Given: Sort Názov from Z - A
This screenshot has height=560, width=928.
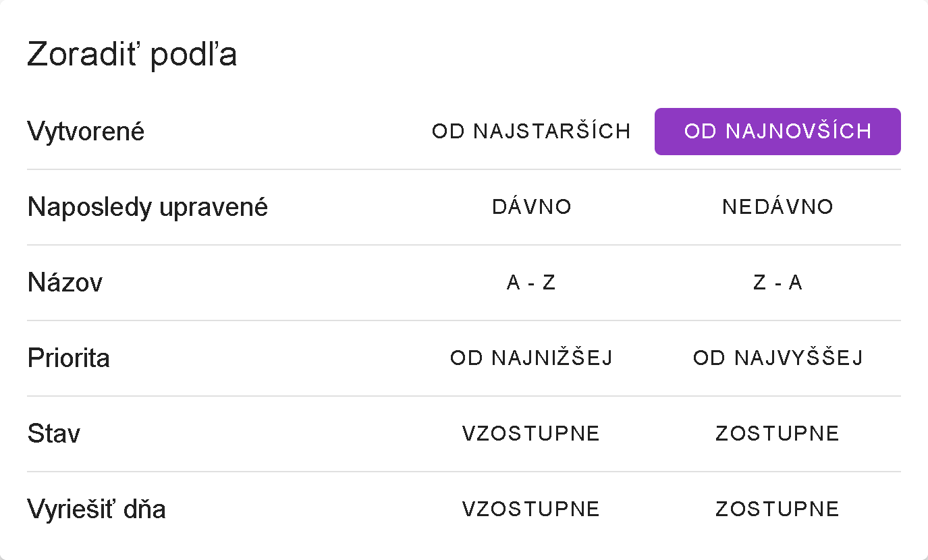Looking at the screenshot, I should tap(777, 283).
